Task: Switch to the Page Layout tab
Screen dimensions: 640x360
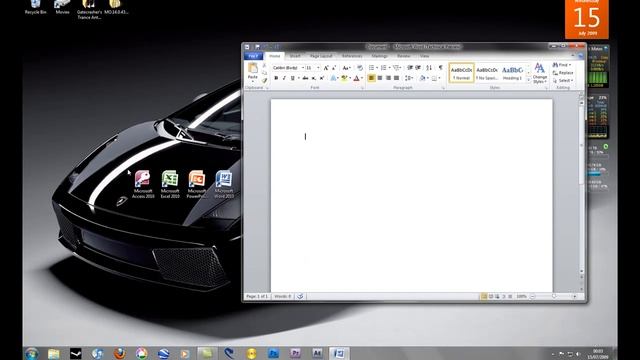Action: [321, 56]
